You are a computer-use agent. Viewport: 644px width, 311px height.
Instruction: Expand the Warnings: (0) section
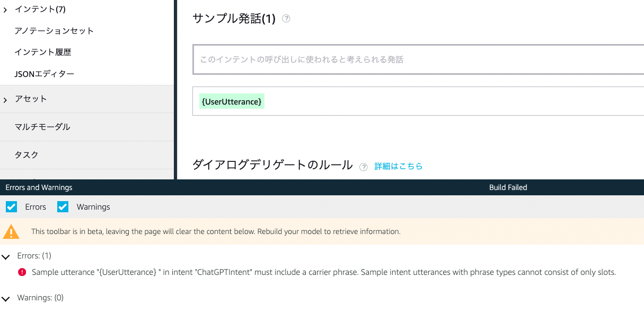click(x=6, y=298)
